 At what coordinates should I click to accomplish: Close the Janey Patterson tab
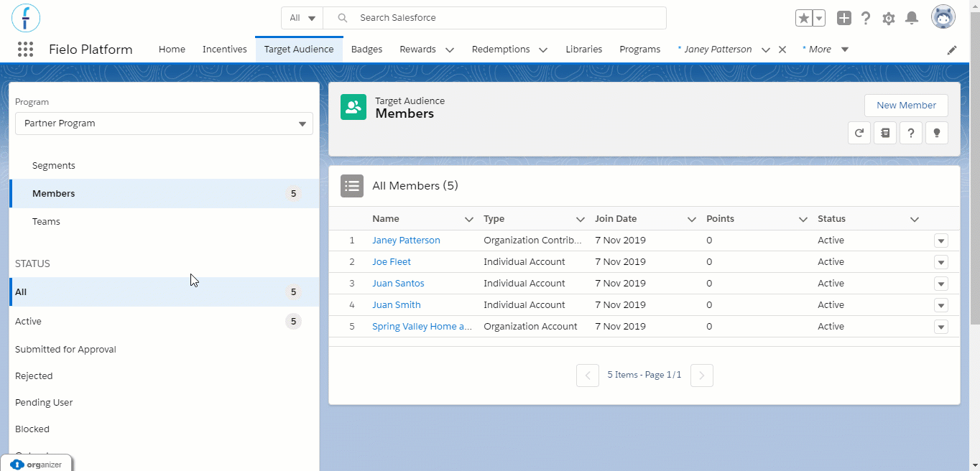click(x=782, y=50)
